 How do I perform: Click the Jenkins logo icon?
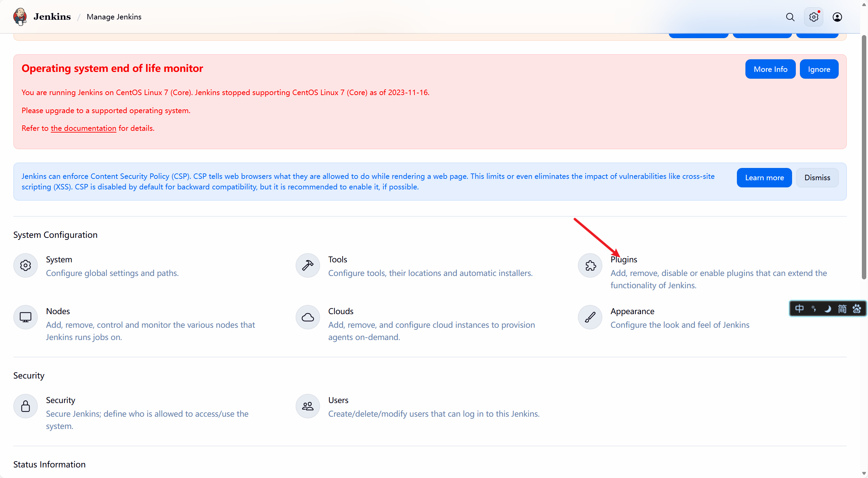[20, 17]
